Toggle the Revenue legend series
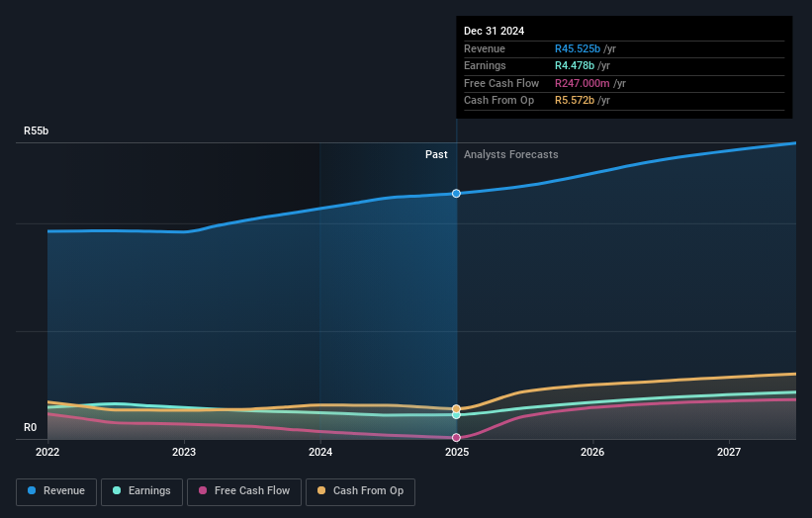 click(x=56, y=491)
